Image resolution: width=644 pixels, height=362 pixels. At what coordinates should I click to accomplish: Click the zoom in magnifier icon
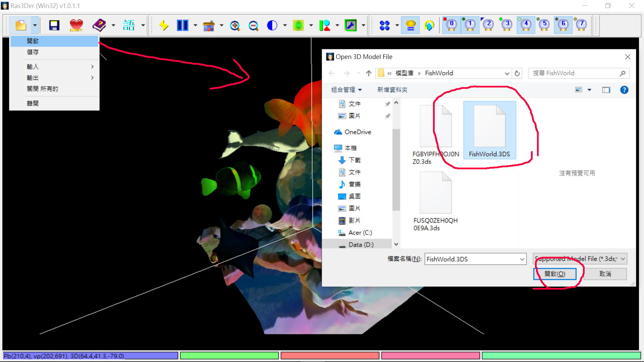[x=235, y=25]
